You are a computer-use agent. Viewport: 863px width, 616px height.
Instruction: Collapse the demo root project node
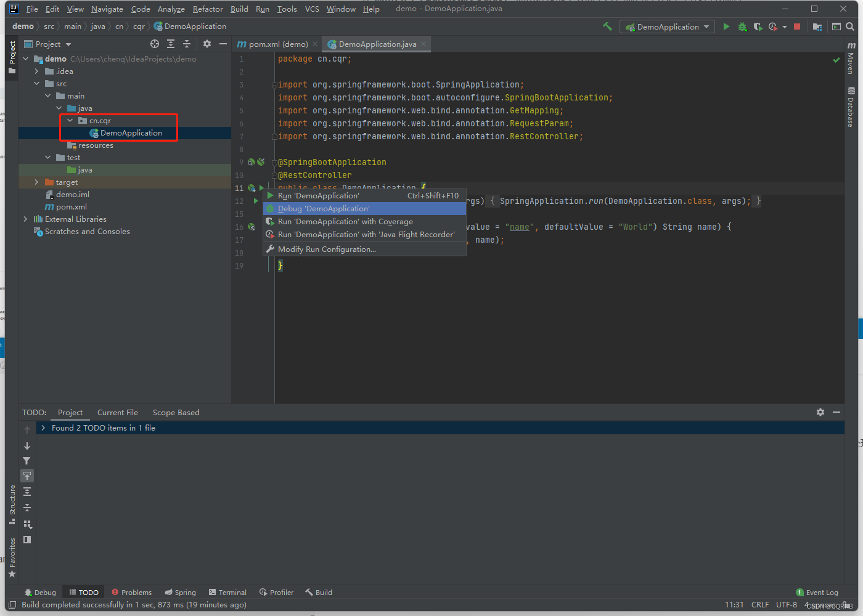26,59
